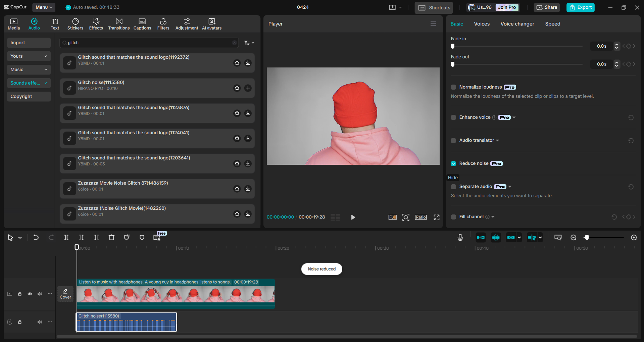The width and height of the screenshot is (644, 342).
Task: Delete selection using the trash icon
Action: [x=111, y=237]
